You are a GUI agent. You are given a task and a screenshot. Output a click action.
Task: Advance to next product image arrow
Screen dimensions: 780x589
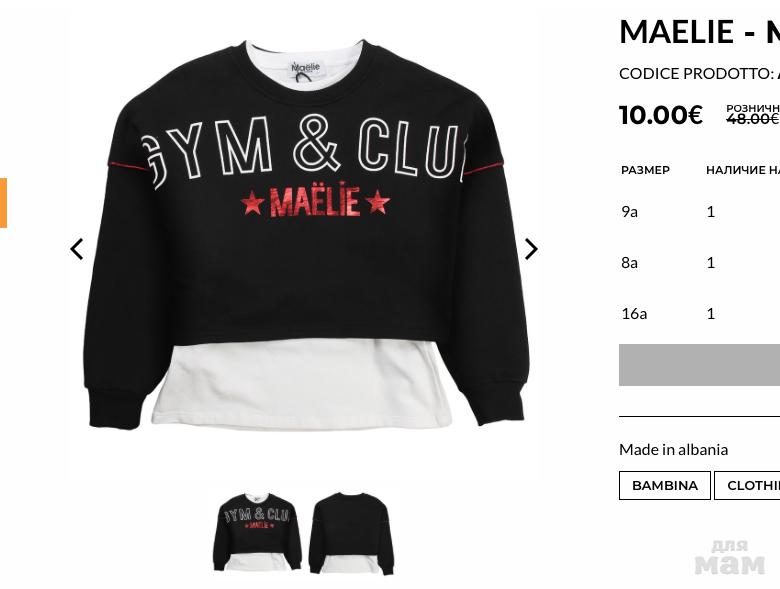[x=531, y=249]
